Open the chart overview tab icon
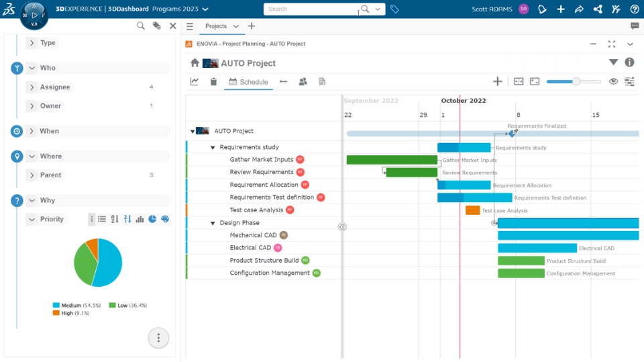This screenshot has width=644, height=362. pyautogui.click(x=195, y=81)
